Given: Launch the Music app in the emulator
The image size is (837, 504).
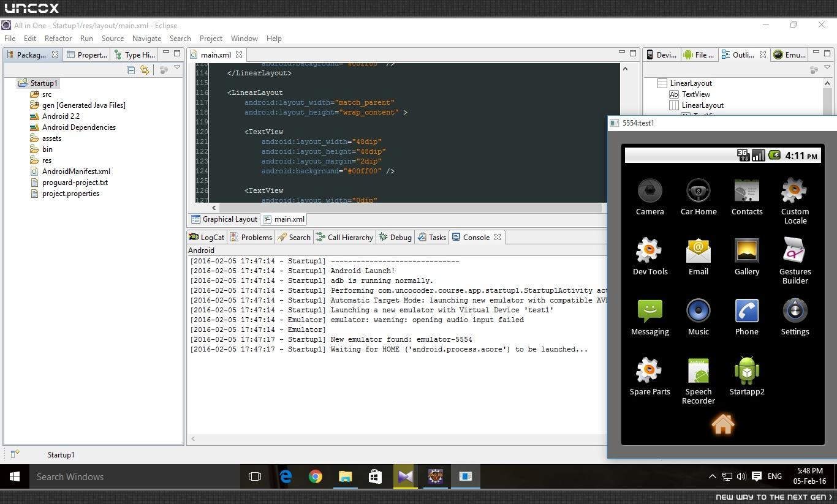Looking at the screenshot, I should point(698,317).
